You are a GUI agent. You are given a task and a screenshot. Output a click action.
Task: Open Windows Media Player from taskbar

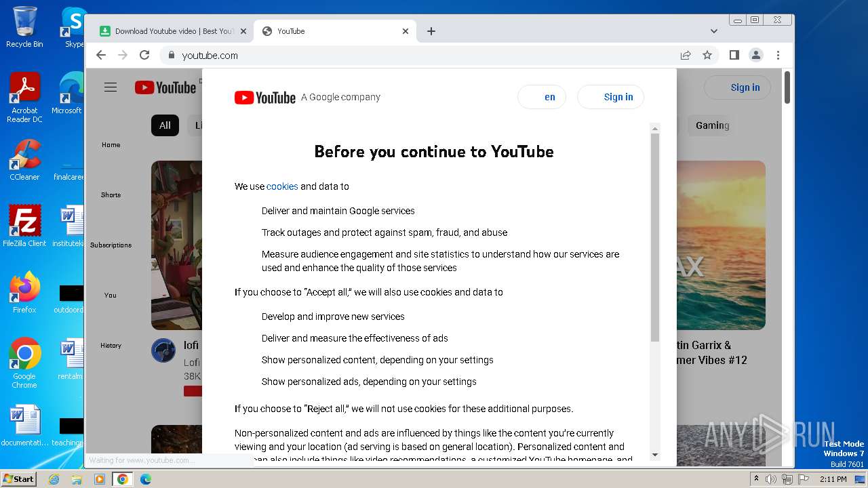click(x=100, y=479)
